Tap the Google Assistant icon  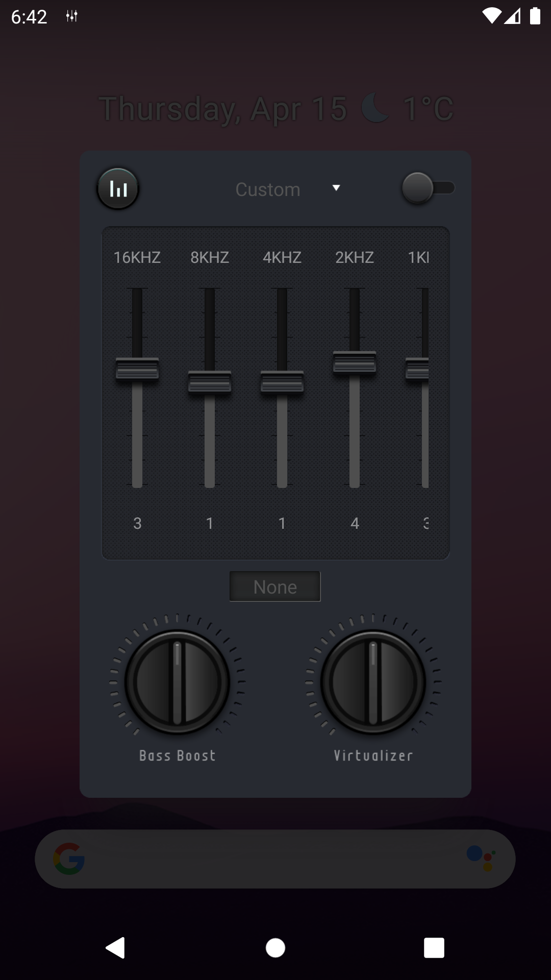point(481,859)
